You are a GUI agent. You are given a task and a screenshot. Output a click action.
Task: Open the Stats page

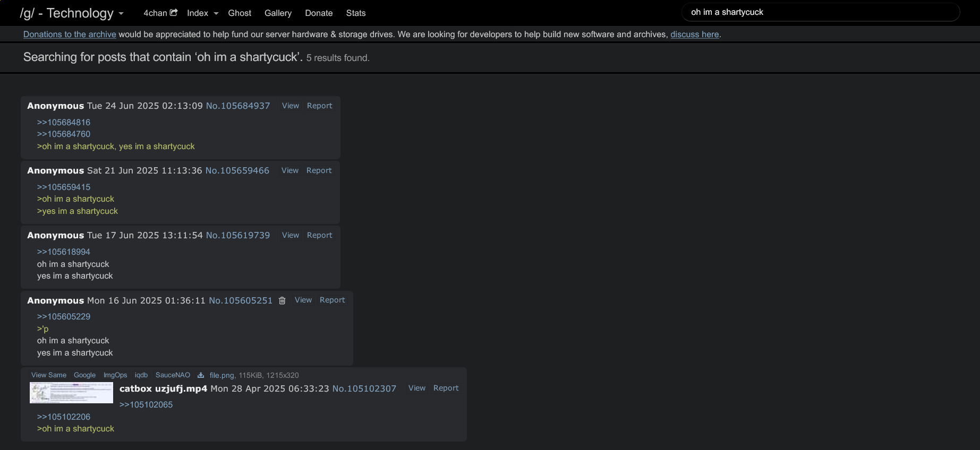356,13
